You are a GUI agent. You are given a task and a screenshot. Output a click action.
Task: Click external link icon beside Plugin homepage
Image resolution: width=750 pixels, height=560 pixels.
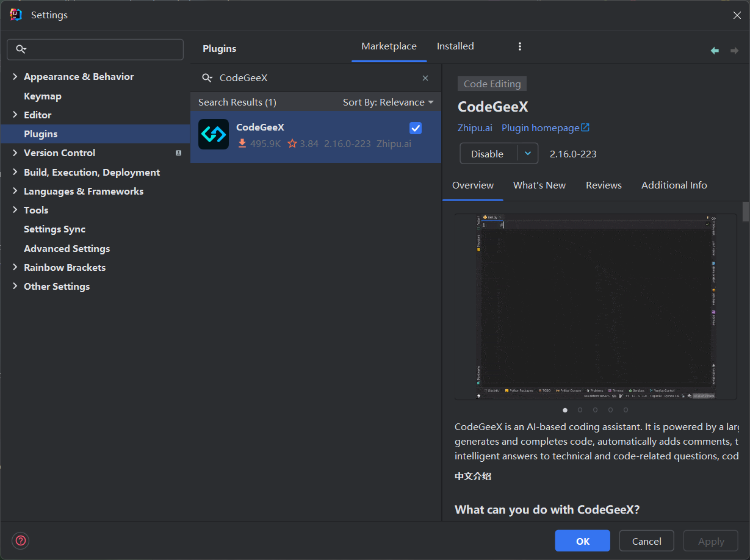click(585, 127)
